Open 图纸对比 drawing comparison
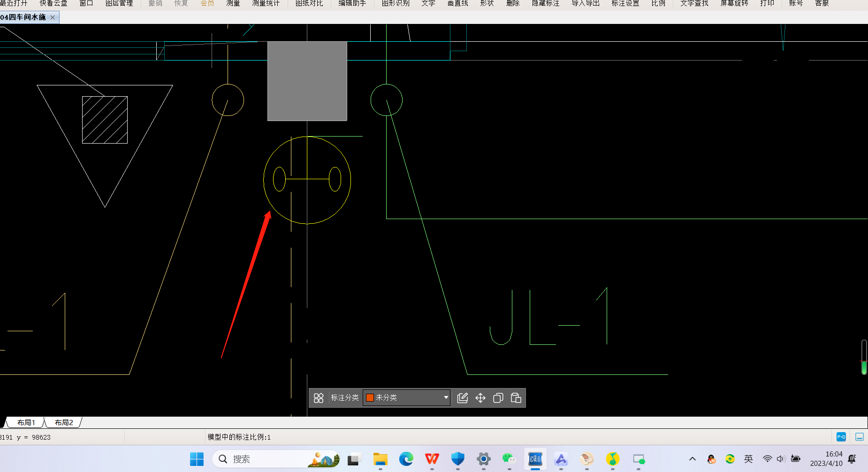Screen dimensions: 868x472 (x=309, y=3)
